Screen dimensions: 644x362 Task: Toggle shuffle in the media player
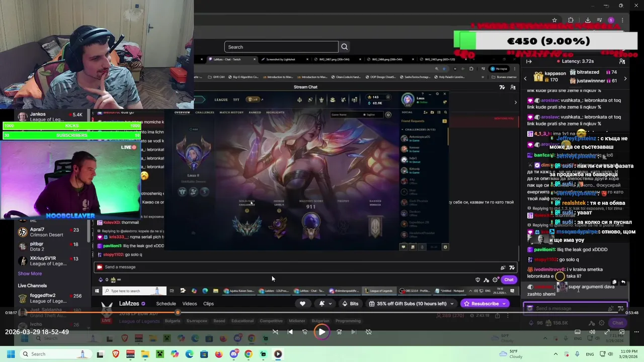275,332
